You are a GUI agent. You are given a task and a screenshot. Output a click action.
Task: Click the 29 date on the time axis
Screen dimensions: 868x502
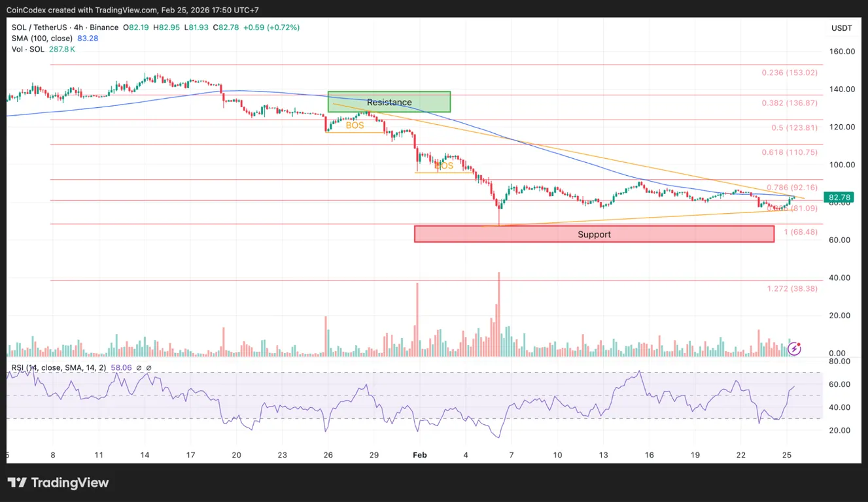[373, 455]
